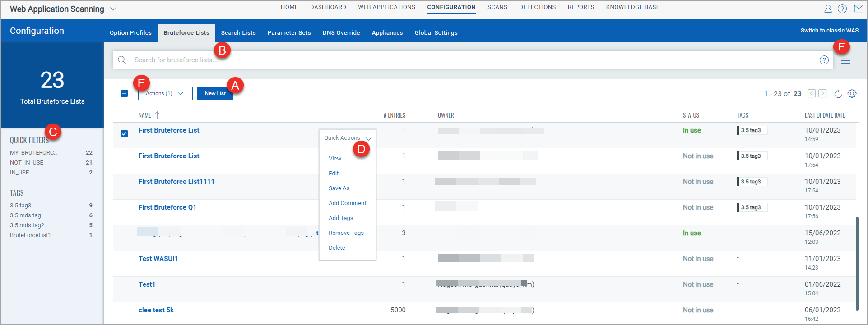Select the Bruteforce Lists tab
Screen dimensions: 868x325
(186, 33)
